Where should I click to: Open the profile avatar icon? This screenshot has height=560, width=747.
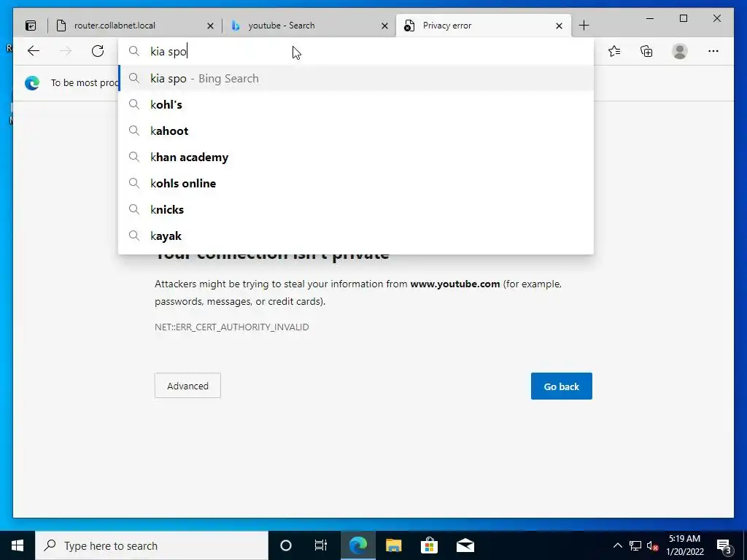coord(680,51)
